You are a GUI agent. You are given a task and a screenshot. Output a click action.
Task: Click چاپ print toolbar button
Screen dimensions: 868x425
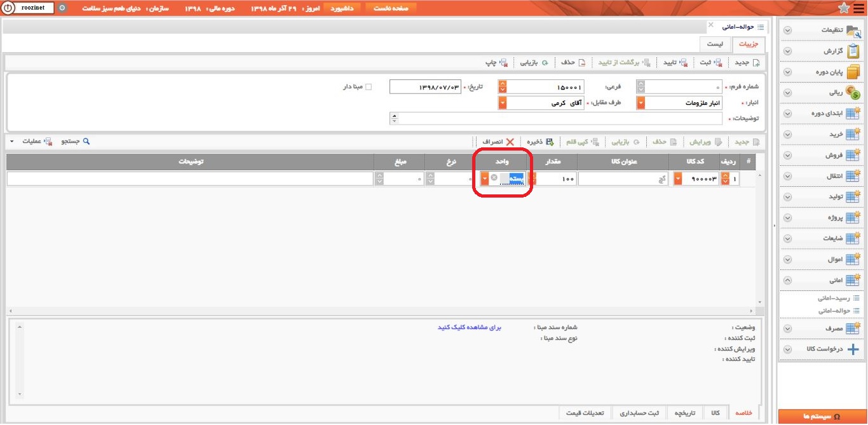click(x=496, y=62)
